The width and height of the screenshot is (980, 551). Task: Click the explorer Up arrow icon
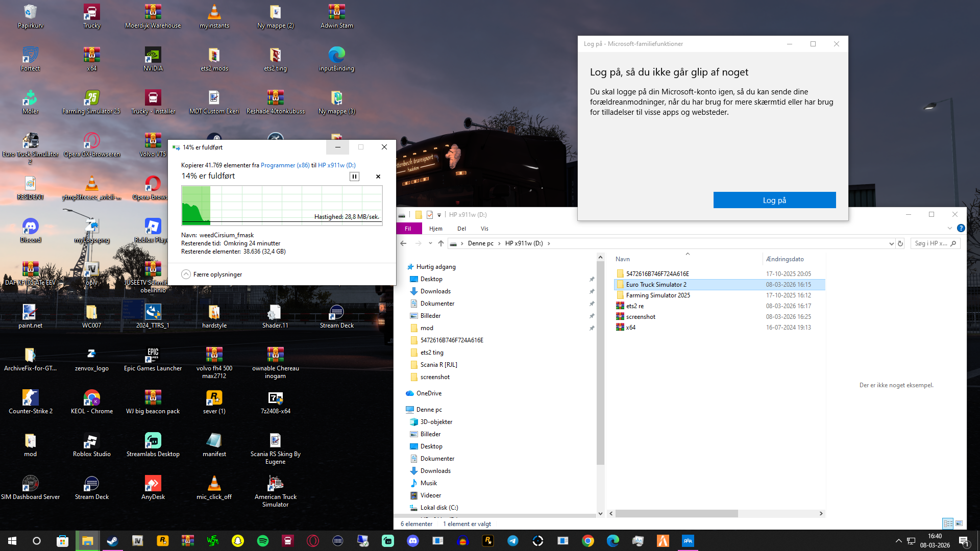pos(441,243)
